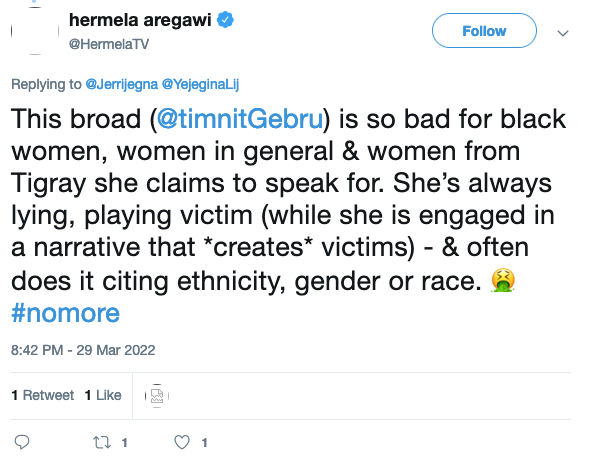Click the count beside the retweet icon
This screenshot has width=610, height=459.
125,441
